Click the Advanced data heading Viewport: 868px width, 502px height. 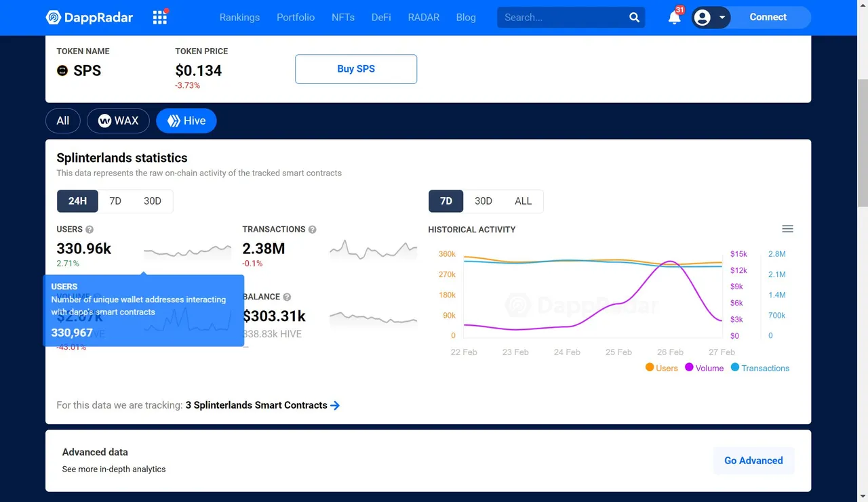coord(95,452)
